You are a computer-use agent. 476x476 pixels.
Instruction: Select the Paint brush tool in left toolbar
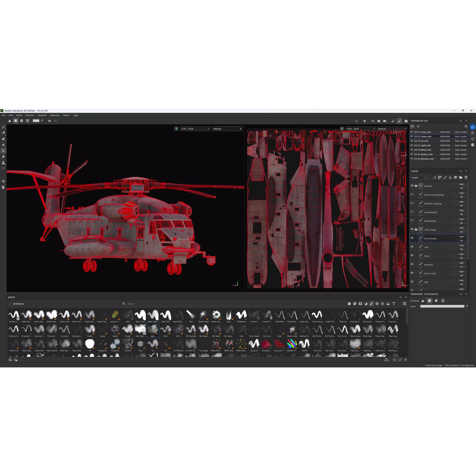4,127
